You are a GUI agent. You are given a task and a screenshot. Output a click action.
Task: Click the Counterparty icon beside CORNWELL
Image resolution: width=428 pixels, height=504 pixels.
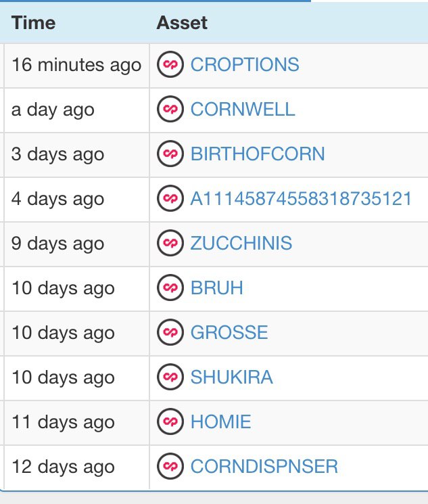pyautogui.click(x=170, y=109)
